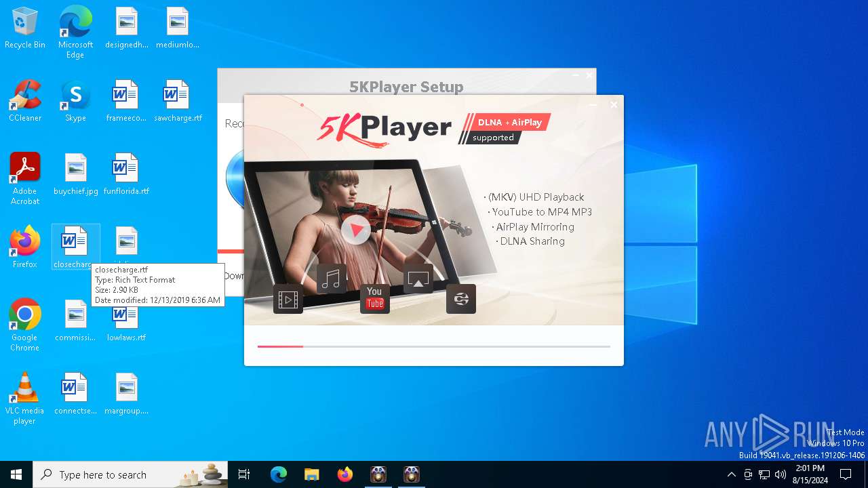Select the frameeco... document
Screen dimensions: 868x488
pyautogui.click(x=126, y=102)
